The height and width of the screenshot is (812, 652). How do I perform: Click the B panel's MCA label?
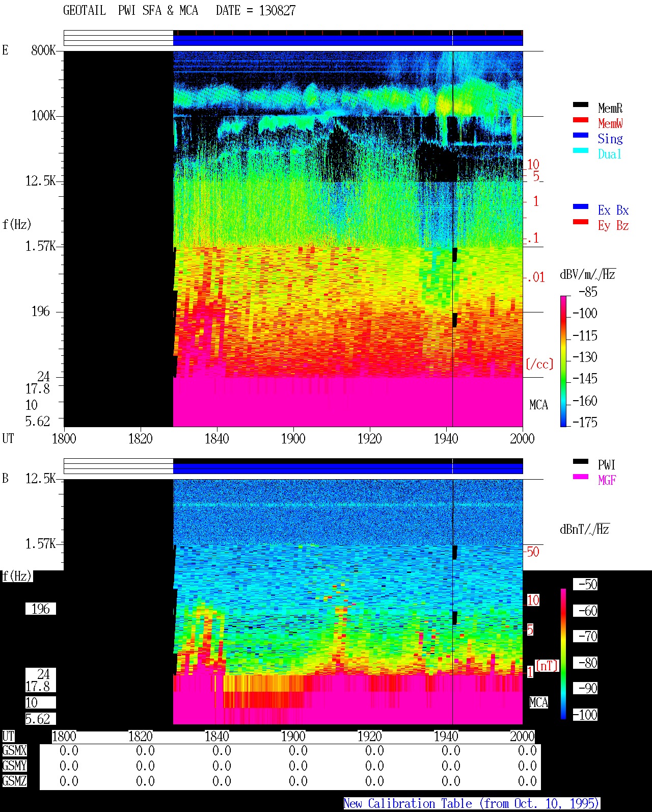[x=538, y=702]
